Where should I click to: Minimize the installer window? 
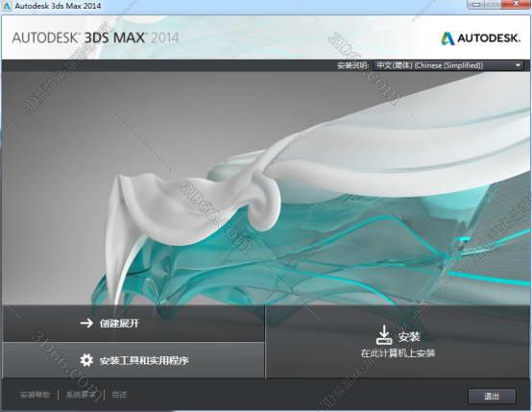coord(476,4)
